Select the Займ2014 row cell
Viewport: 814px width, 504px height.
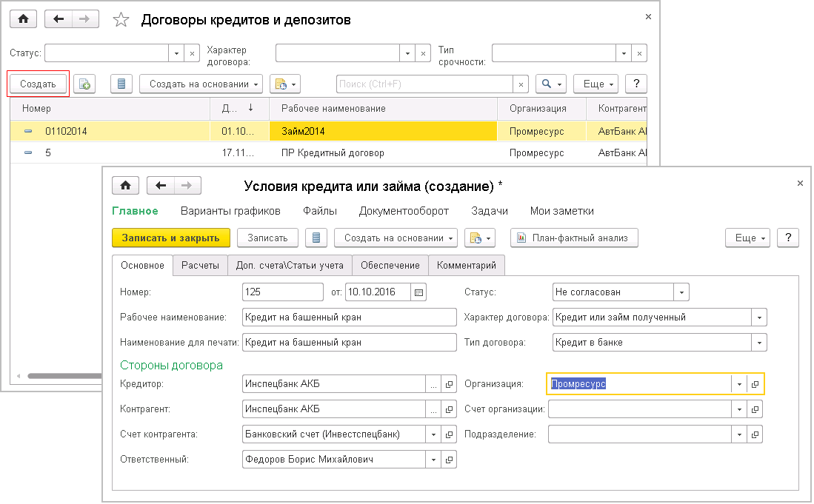[x=383, y=131]
